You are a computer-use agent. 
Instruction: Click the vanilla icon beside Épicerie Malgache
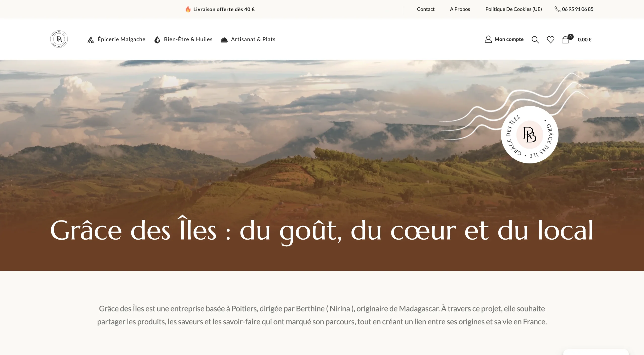[90, 40]
